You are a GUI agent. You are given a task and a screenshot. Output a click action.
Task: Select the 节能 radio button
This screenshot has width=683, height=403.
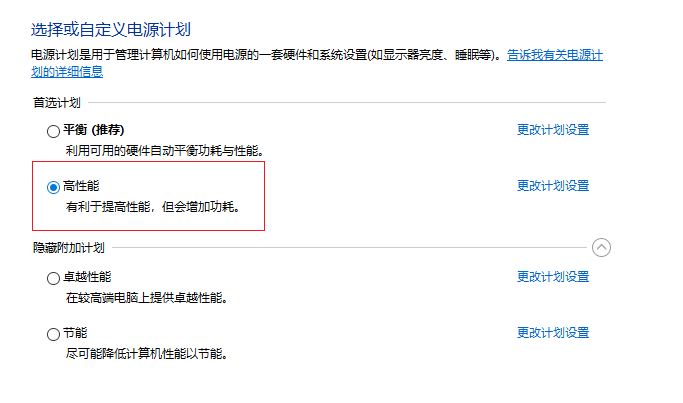pos(53,334)
